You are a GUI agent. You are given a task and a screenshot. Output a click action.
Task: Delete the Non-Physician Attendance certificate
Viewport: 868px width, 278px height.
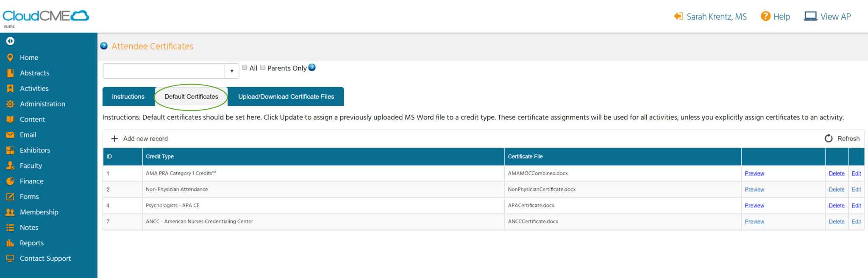(x=836, y=189)
